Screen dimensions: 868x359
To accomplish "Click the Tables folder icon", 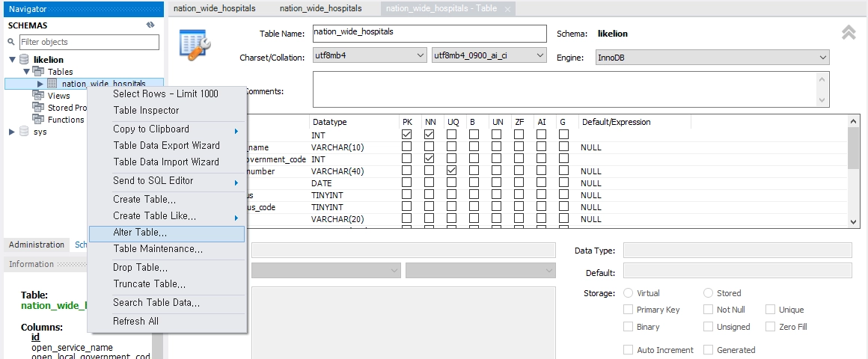I will [38, 71].
